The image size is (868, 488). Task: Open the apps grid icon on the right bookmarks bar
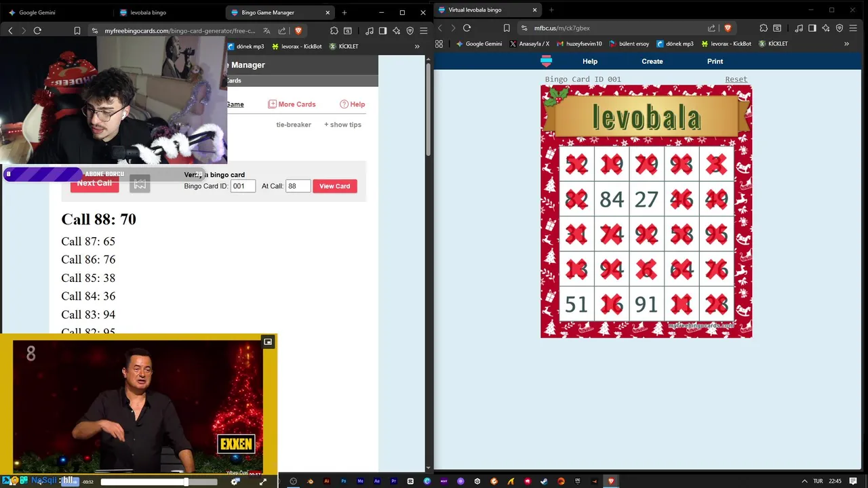pyautogui.click(x=439, y=43)
